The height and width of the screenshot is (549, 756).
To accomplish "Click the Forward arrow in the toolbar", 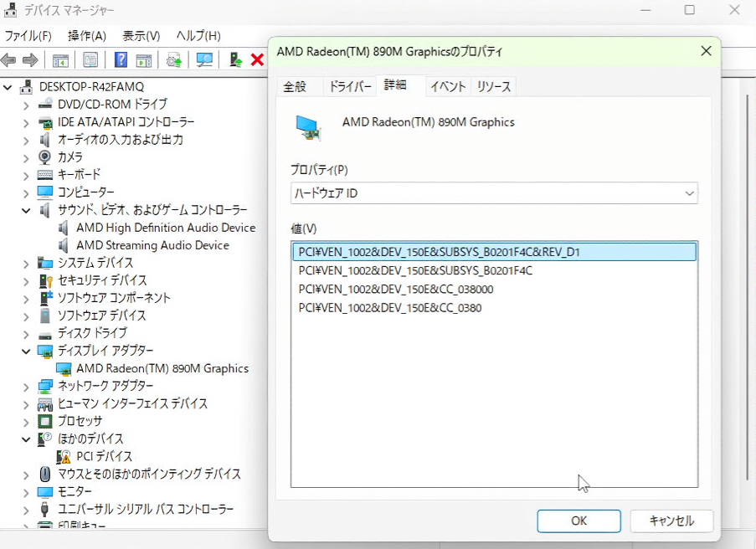I will coord(30,60).
